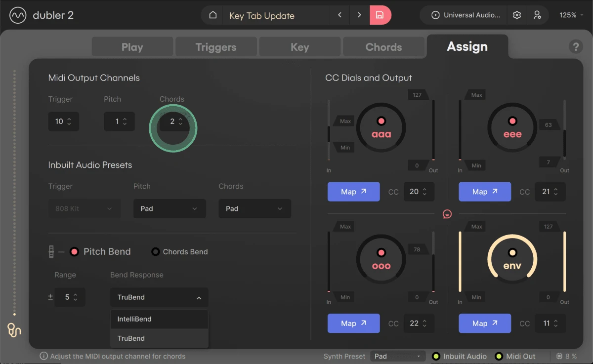Click the aaa dial Max slider handle
The image size is (593, 364).
[x=343, y=121]
